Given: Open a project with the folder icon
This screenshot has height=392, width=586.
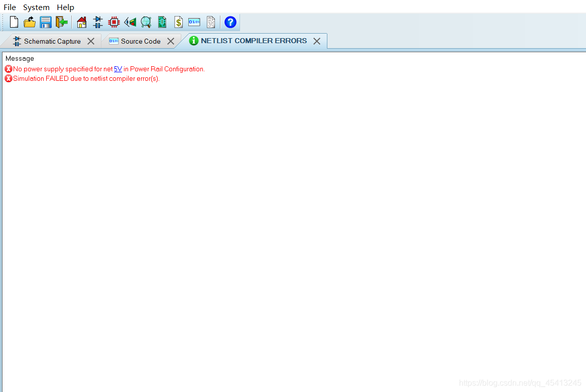Looking at the screenshot, I should 30,23.
